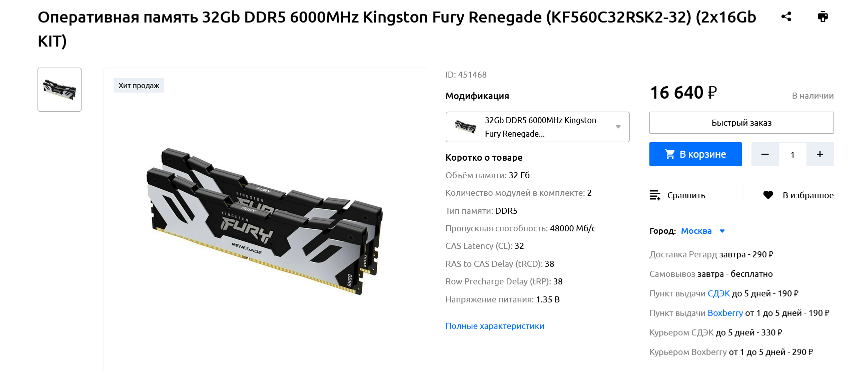The height and width of the screenshot is (371, 868).
Task: Click the print icon
Action: tap(822, 17)
